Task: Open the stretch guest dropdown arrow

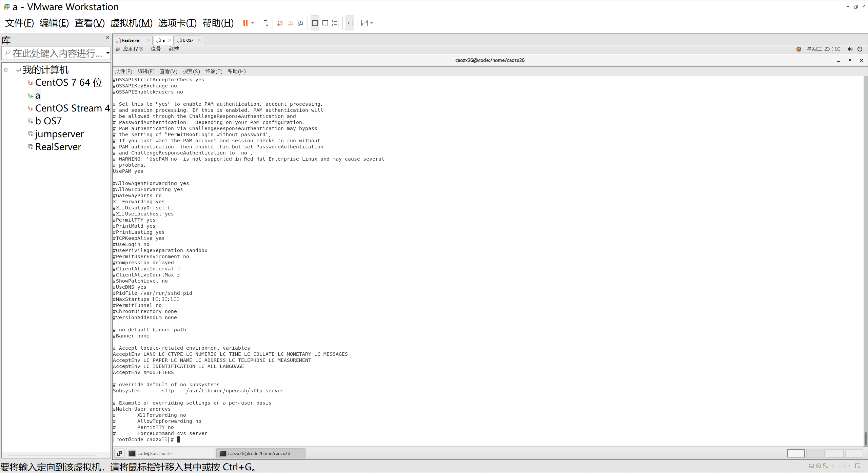Action: 372,23
